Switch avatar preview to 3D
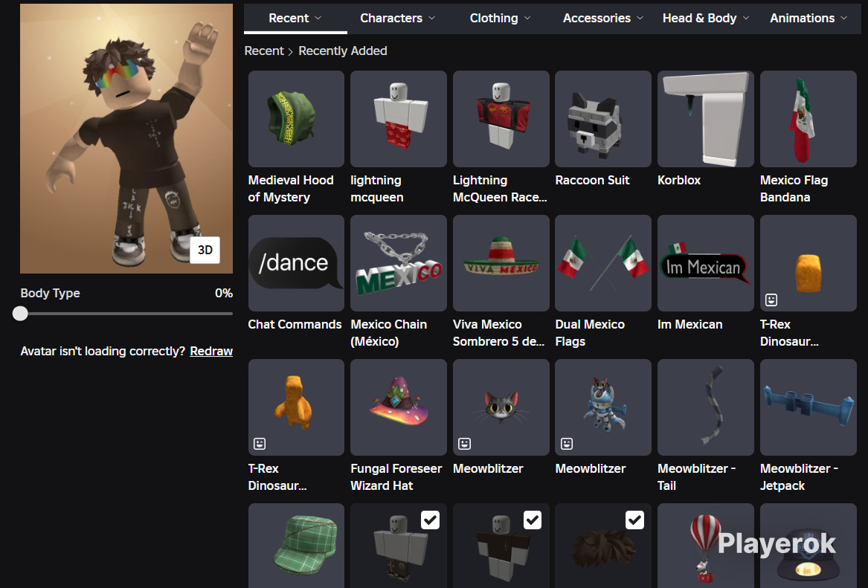This screenshot has height=588, width=868. (x=205, y=250)
